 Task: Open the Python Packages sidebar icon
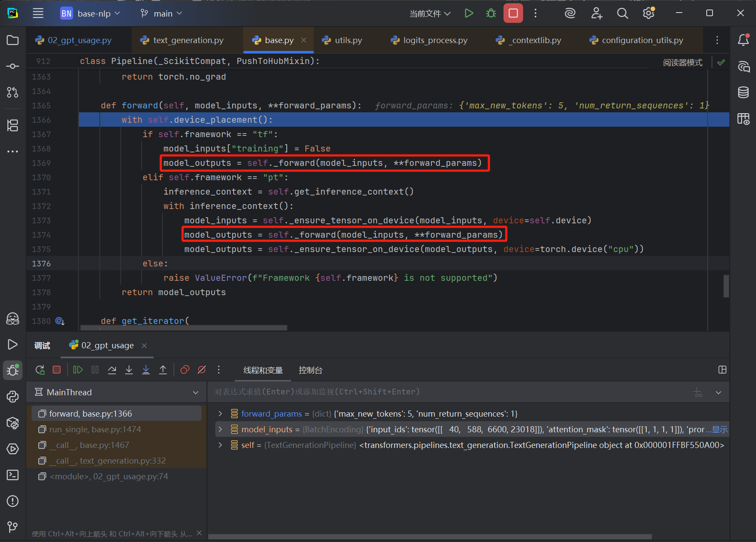point(13,423)
